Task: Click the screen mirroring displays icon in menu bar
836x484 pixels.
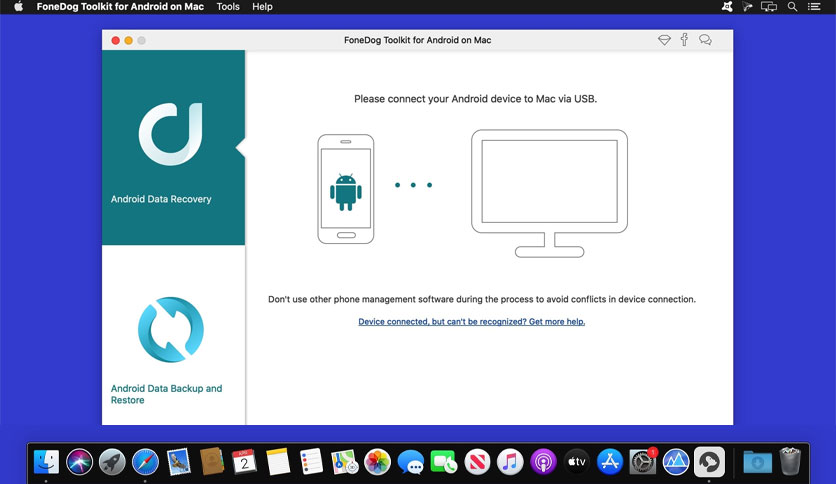Action: [x=768, y=6]
